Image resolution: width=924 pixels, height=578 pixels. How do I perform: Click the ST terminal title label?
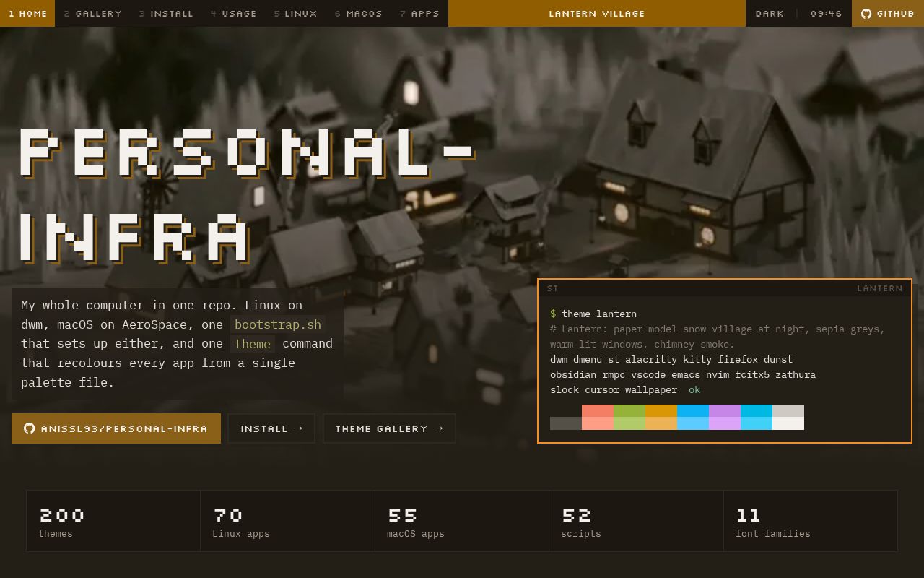click(553, 288)
